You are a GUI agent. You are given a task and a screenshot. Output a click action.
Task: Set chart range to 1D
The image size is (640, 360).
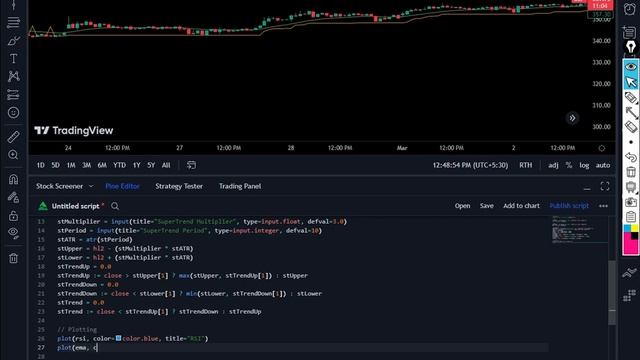(40, 165)
